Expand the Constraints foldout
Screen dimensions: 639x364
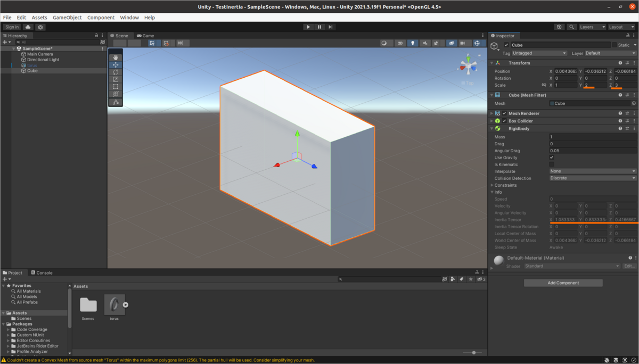[x=492, y=185]
